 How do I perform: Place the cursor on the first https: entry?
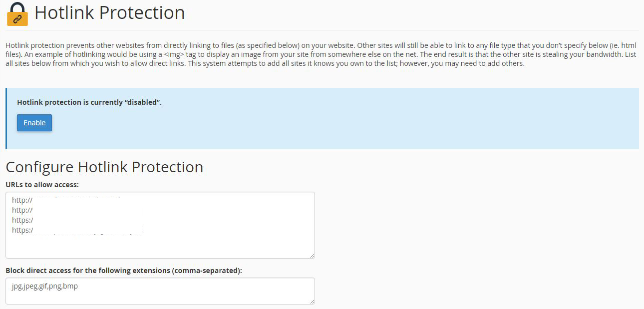(x=23, y=220)
